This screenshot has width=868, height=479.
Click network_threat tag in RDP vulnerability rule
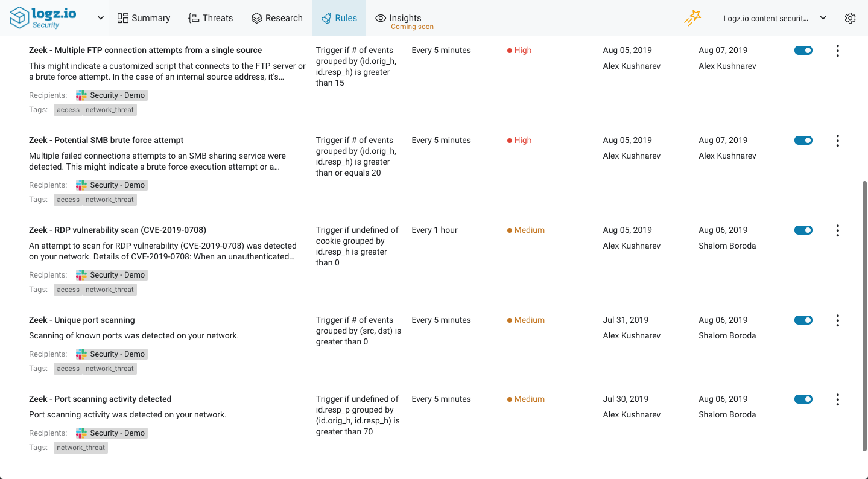click(x=110, y=290)
